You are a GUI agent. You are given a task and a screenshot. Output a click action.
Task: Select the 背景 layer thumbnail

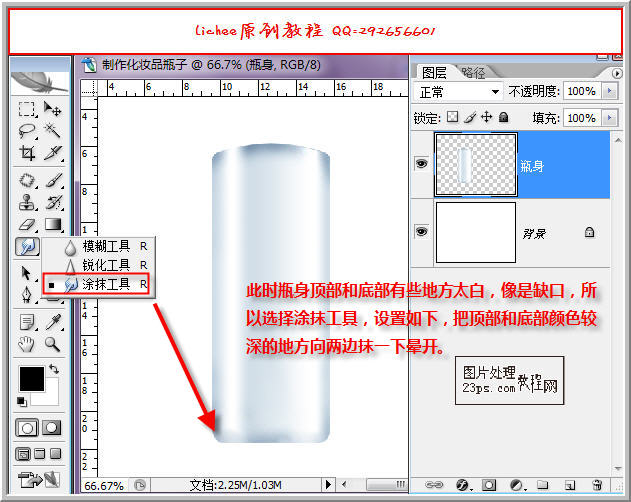pos(476,232)
